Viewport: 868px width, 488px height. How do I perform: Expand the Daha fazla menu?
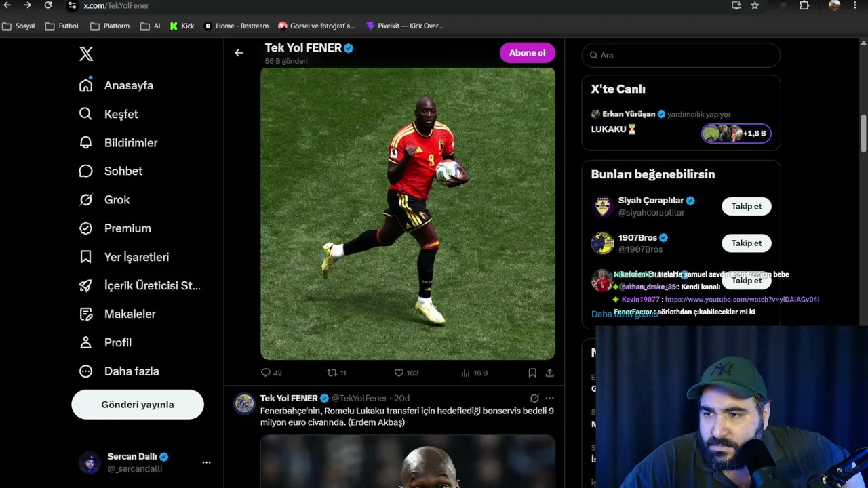tap(119, 371)
